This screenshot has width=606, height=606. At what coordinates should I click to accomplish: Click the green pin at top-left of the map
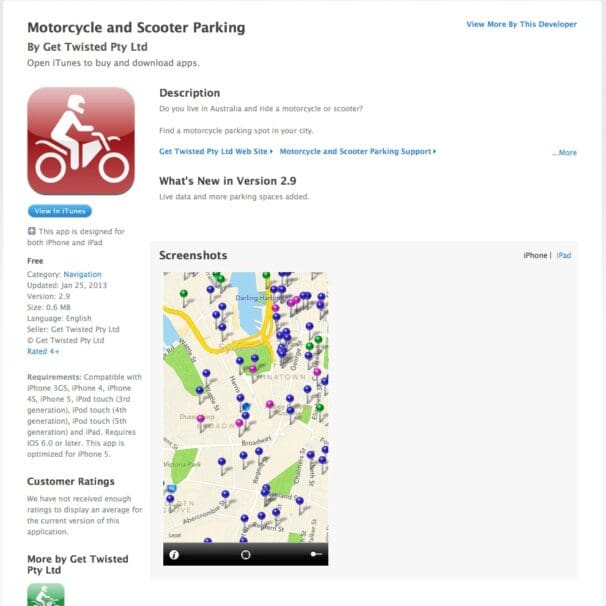tap(184, 294)
